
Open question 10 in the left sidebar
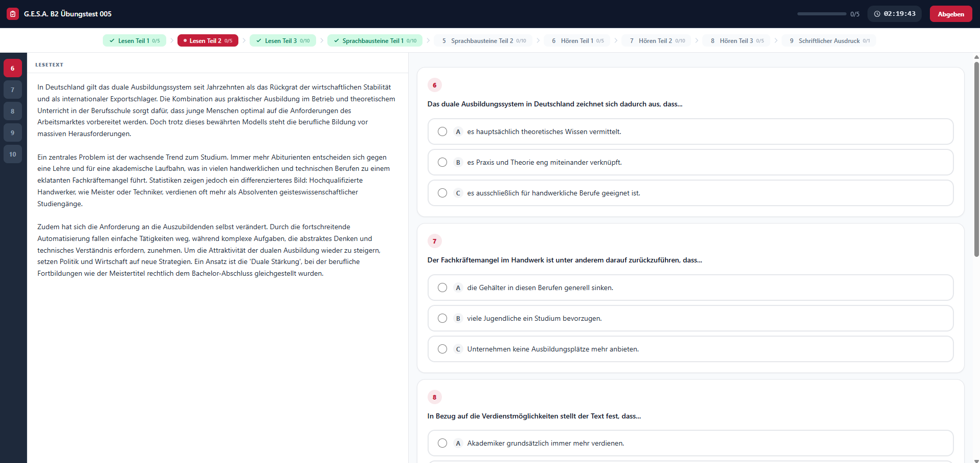point(13,154)
